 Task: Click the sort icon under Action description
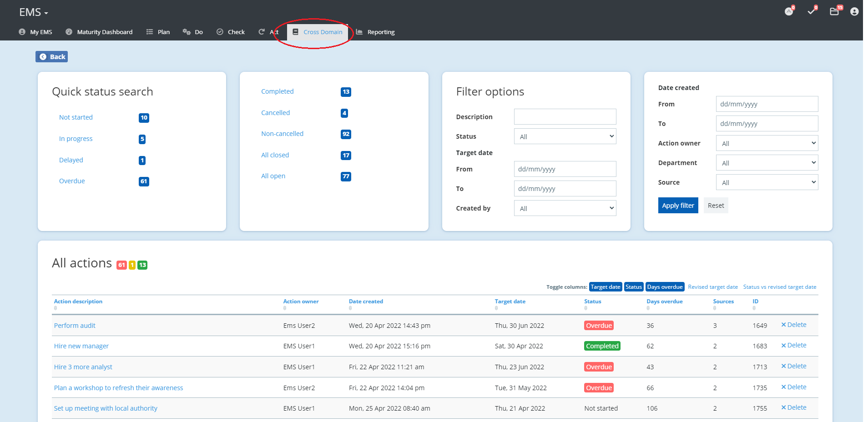click(x=56, y=308)
